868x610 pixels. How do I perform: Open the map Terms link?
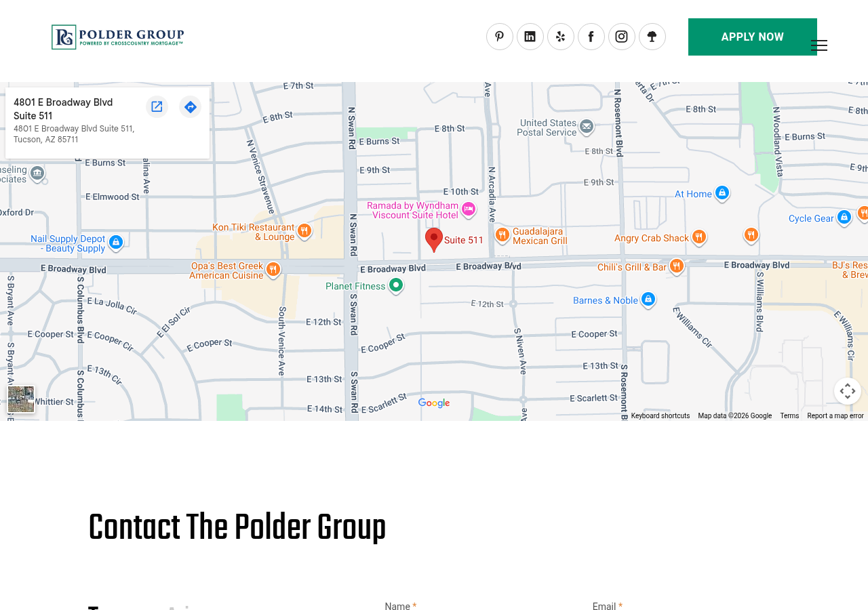789,416
